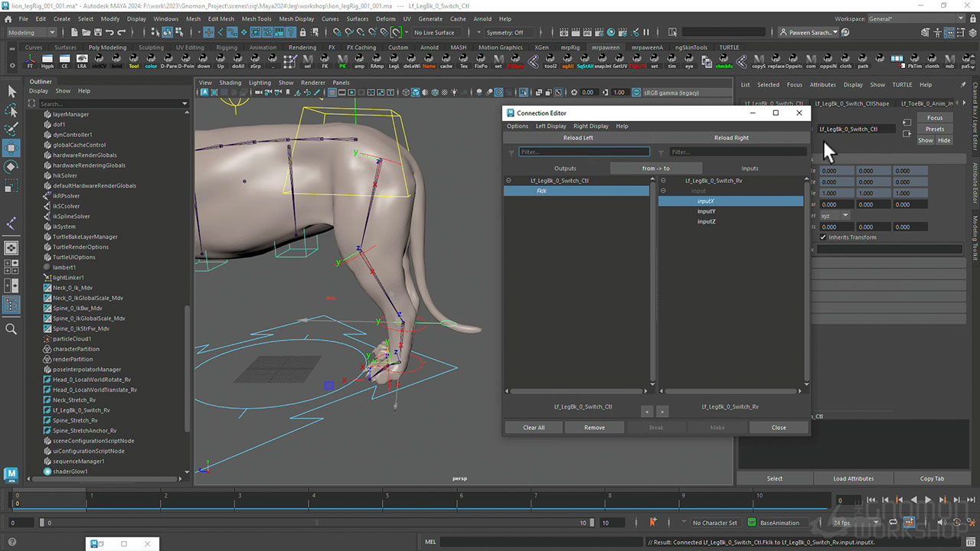Image resolution: width=980 pixels, height=551 pixels.
Task: Click the outputs Filter input field
Action: tap(583, 152)
